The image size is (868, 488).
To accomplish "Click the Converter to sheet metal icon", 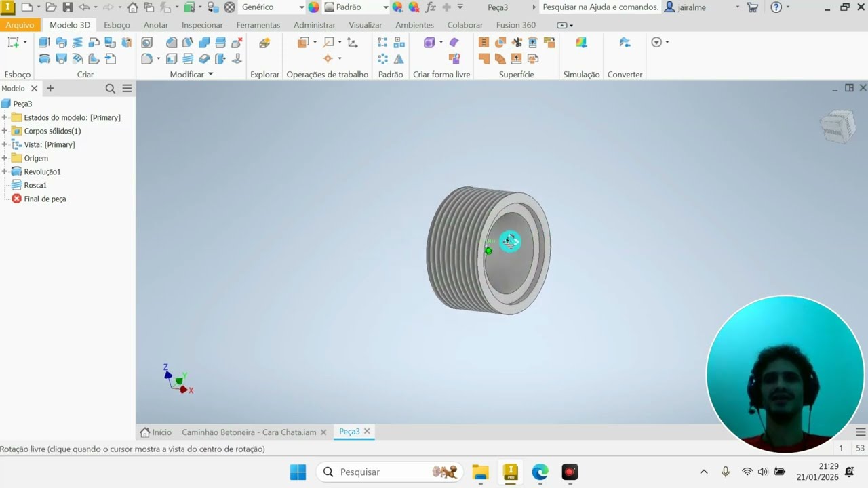I will 625,43.
